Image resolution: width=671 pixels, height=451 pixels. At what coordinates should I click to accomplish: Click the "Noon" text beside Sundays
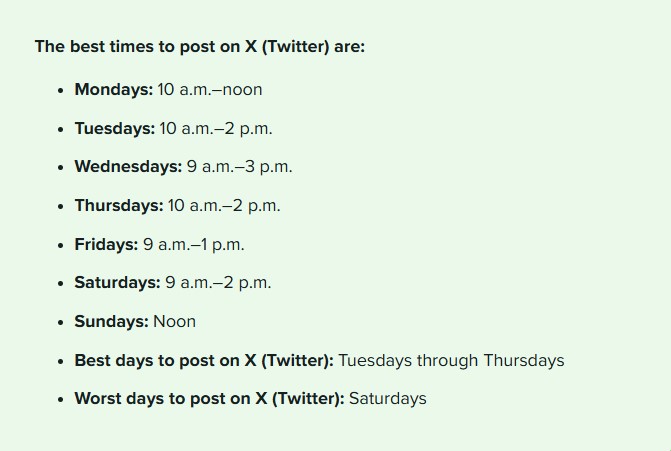175,321
